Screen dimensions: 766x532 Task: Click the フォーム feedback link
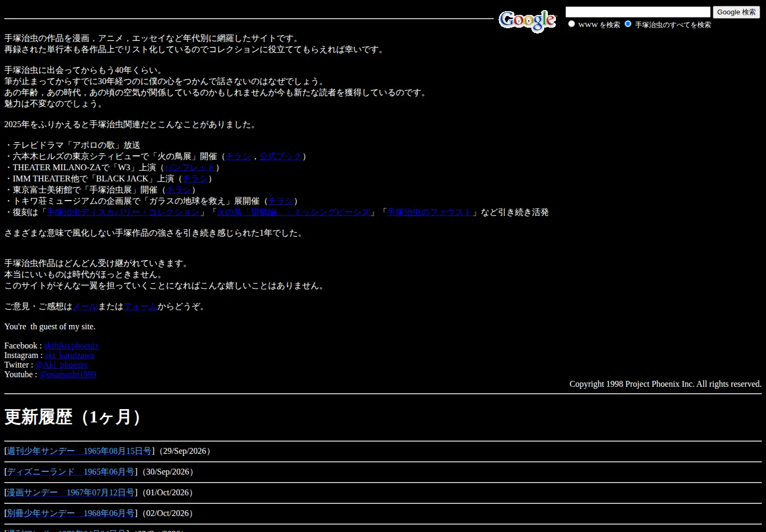tap(140, 306)
